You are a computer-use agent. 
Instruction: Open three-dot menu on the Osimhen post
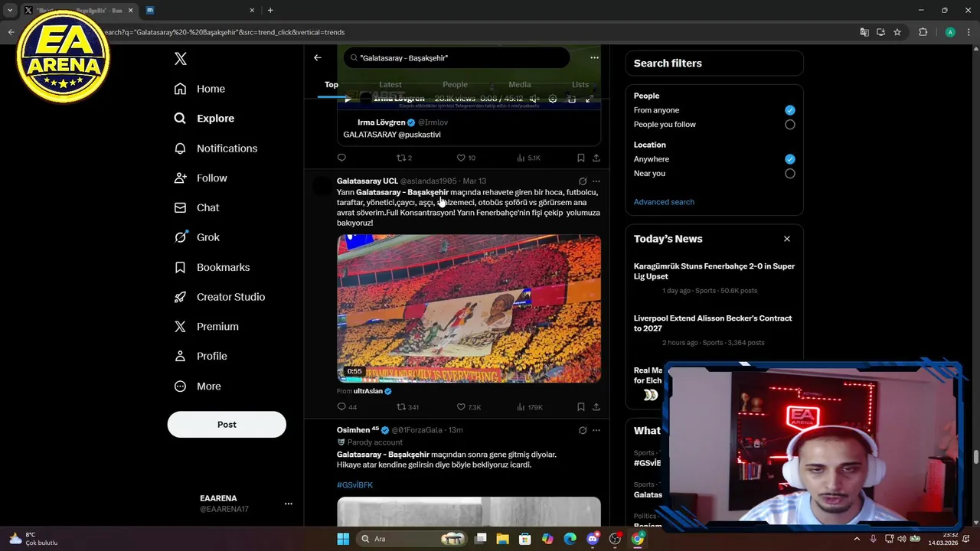click(596, 431)
